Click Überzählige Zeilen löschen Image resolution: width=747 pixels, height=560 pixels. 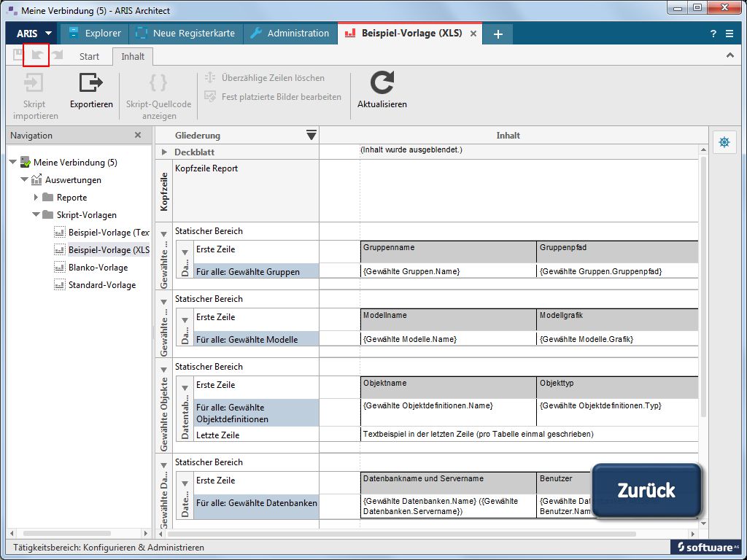click(x=264, y=77)
